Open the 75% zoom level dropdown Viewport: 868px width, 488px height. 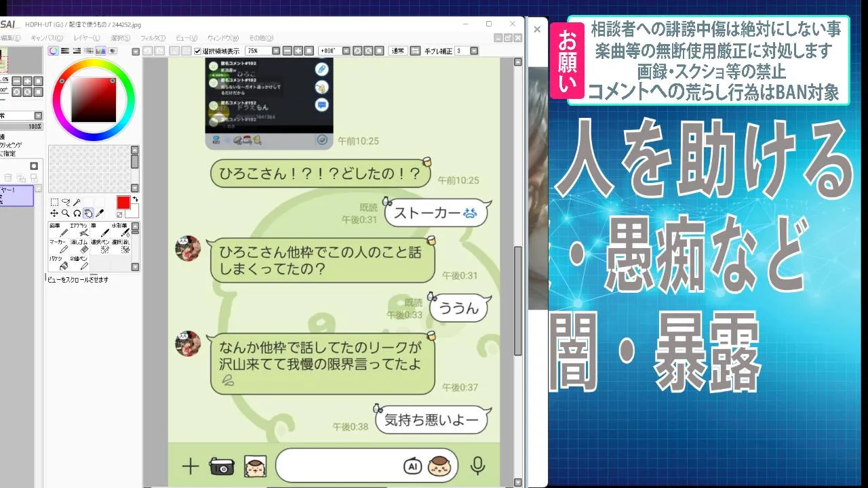276,51
